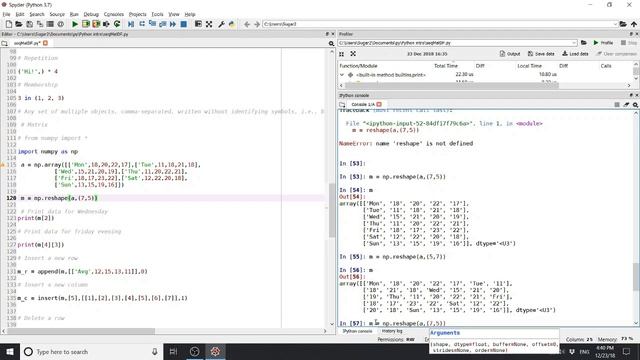
Task: Open the Edit menu
Action: pyautogui.click(x=20, y=14)
